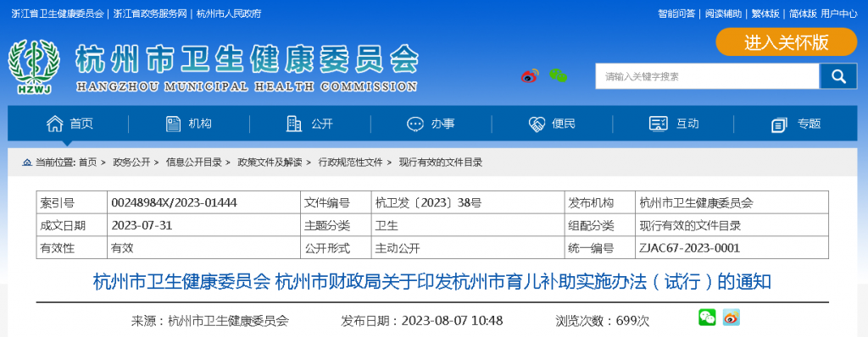Open 浙江省政务服务网 link
The image size is (868, 337).
[x=151, y=14]
